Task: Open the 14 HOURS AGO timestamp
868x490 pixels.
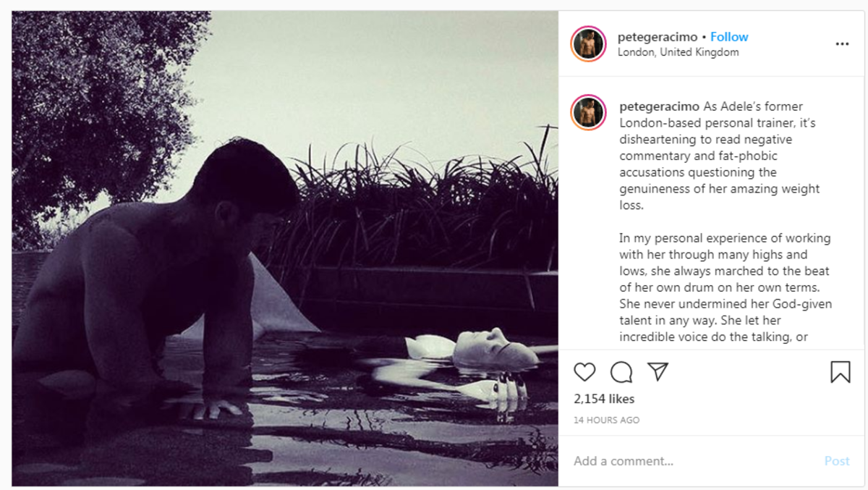Action: click(x=606, y=420)
